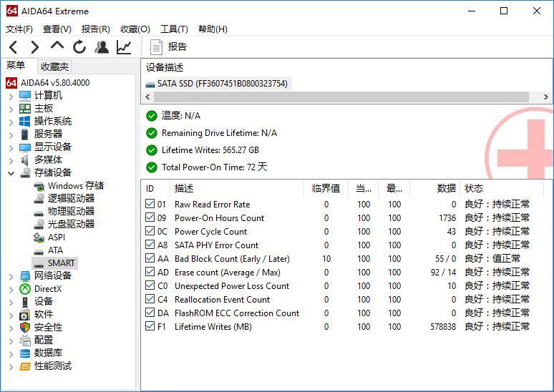Click the device list scroll left arrow
The image size is (554, 392).
click(x=147, y=97)
